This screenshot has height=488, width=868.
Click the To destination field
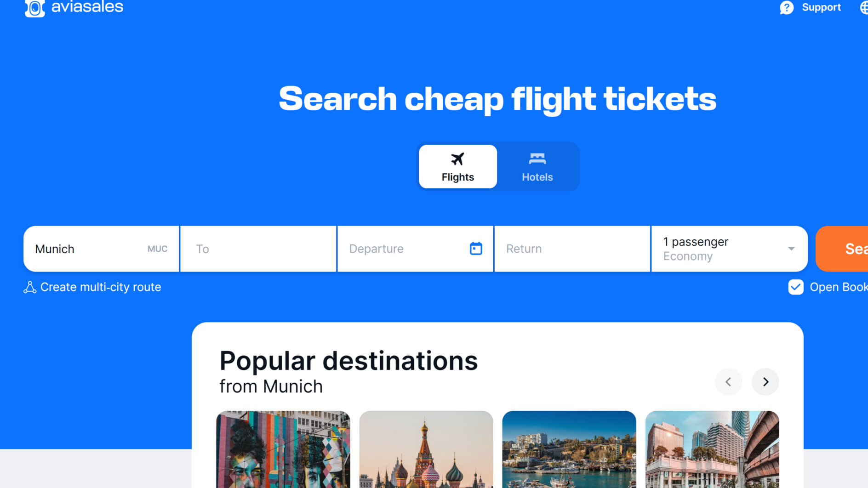tap(258, 249)
